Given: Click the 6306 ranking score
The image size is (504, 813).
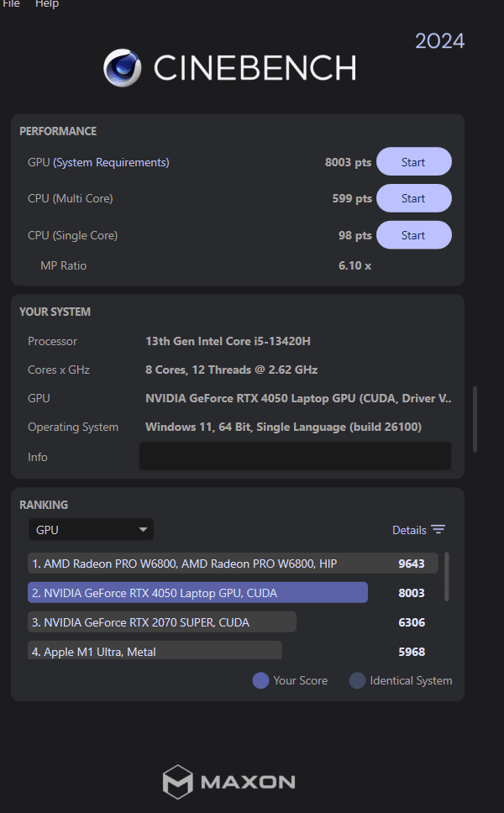Looking at the screenshot, I should (x=412, y=622).
